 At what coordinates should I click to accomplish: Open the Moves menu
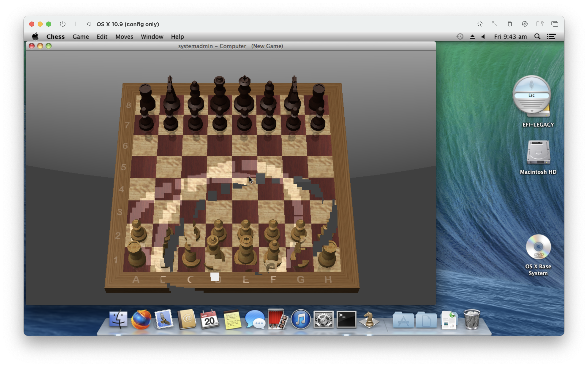coord(124,37)
